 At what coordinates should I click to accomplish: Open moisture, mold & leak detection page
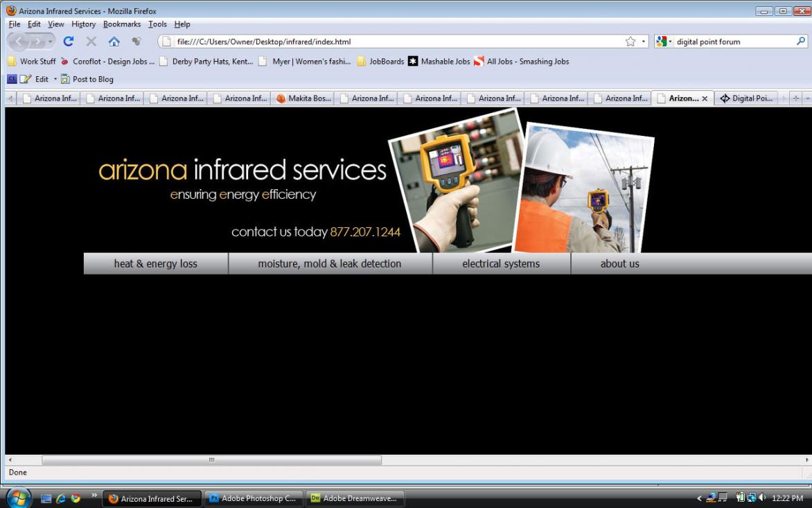330,263
